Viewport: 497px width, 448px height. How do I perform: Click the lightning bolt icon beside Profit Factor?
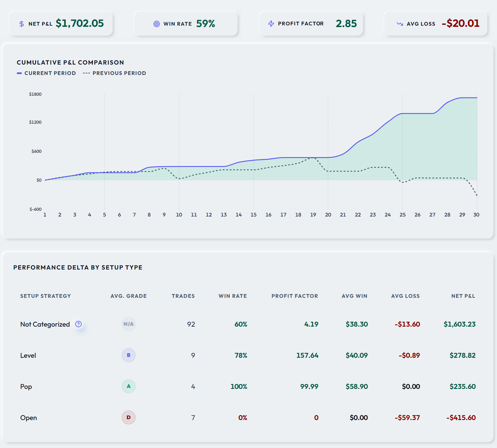coord(271,24)
